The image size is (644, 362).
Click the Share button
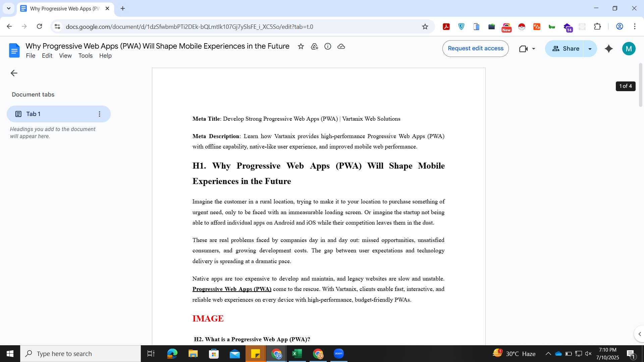(x=565, y=49)
